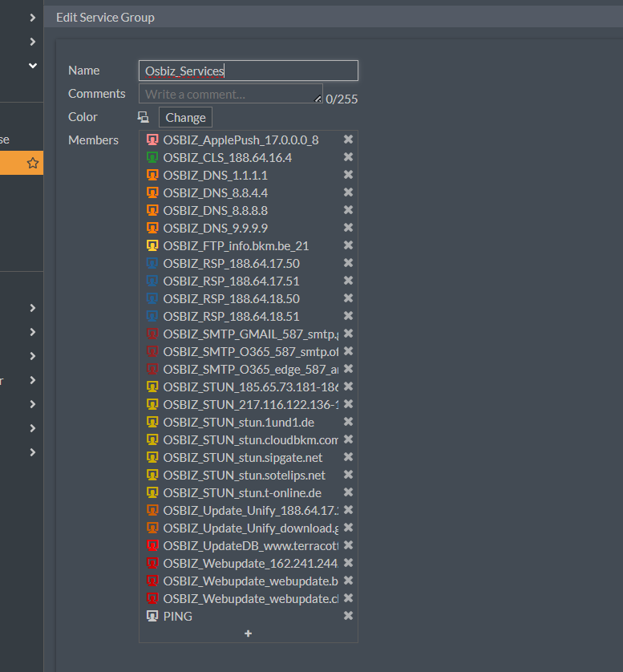Collapse the expanded sidebar section chevron
The image size is (623, 672).
pos(33,66)
